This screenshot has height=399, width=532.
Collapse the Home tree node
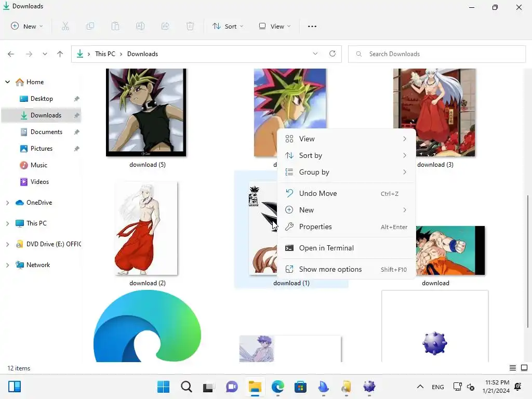[x=7, y=82]
